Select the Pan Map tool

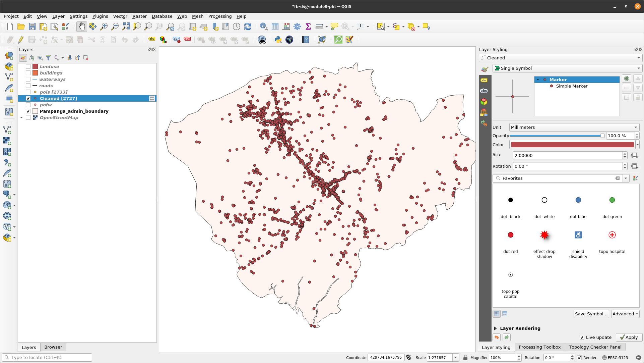[x=81, y=27]
